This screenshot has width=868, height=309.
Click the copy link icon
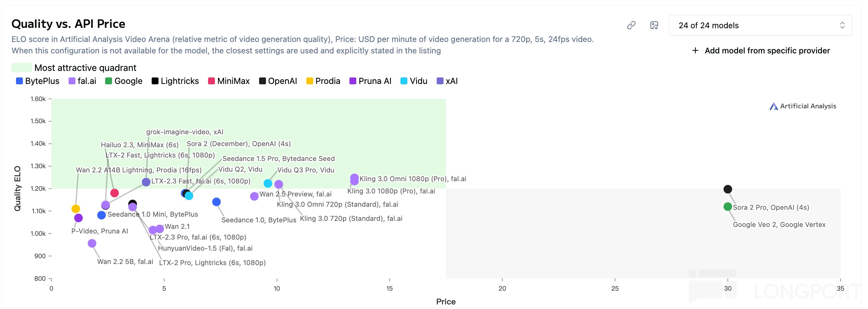coord(631,25)
